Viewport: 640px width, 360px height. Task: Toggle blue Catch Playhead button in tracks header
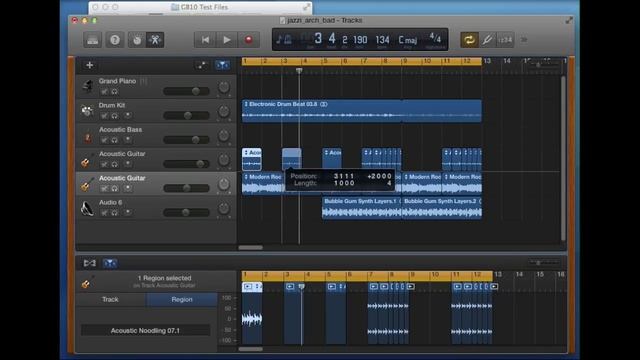coord(222,65)
